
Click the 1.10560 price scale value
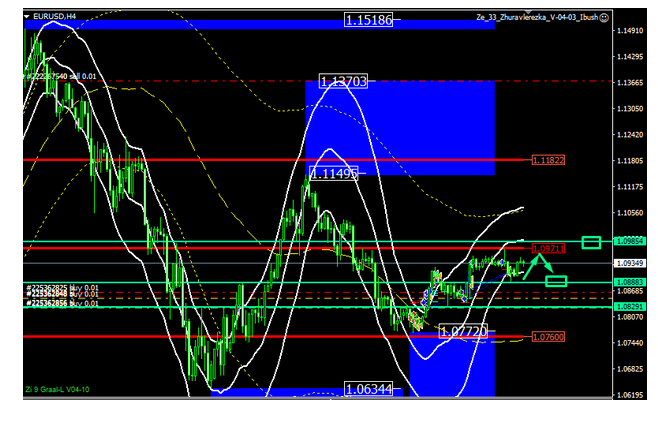(630, 213)
